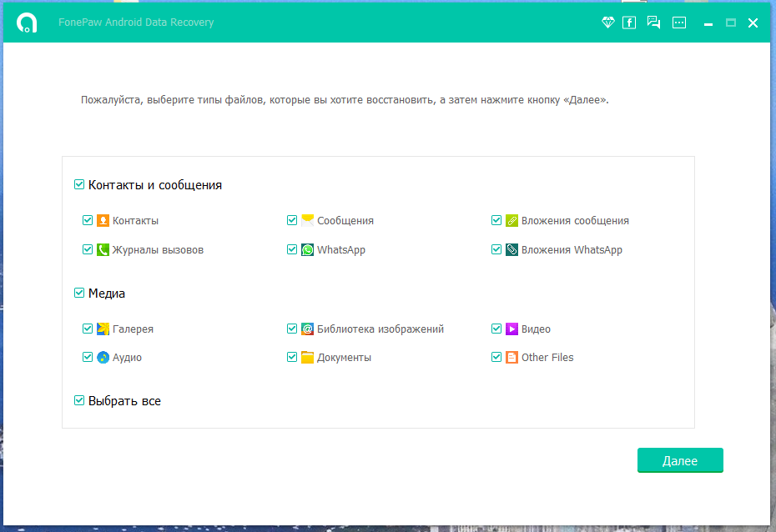Click the blue Аудио music icon

[103, 357]
